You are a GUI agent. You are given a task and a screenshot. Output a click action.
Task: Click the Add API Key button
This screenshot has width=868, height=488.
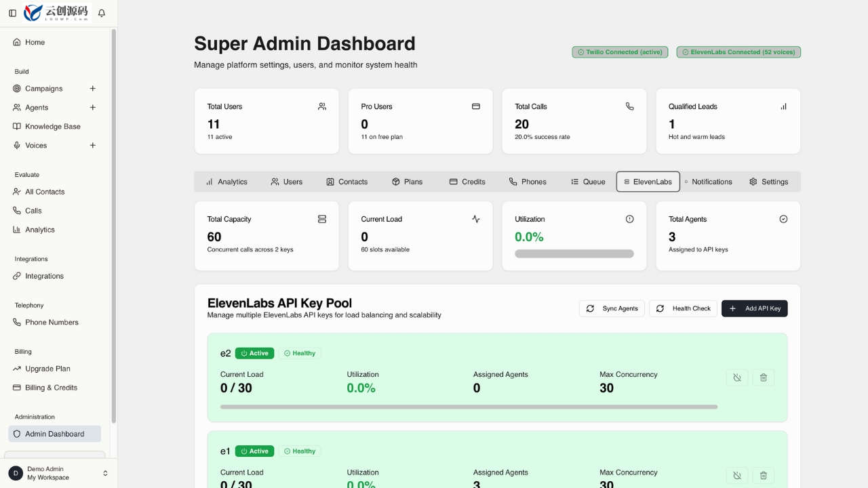click(755, 308)
